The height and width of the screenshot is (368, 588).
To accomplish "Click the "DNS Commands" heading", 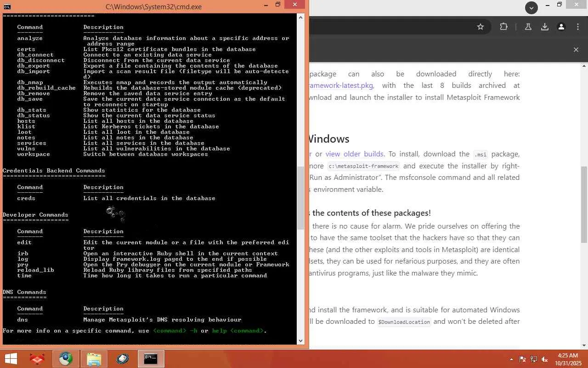I will tap(24, 292).
